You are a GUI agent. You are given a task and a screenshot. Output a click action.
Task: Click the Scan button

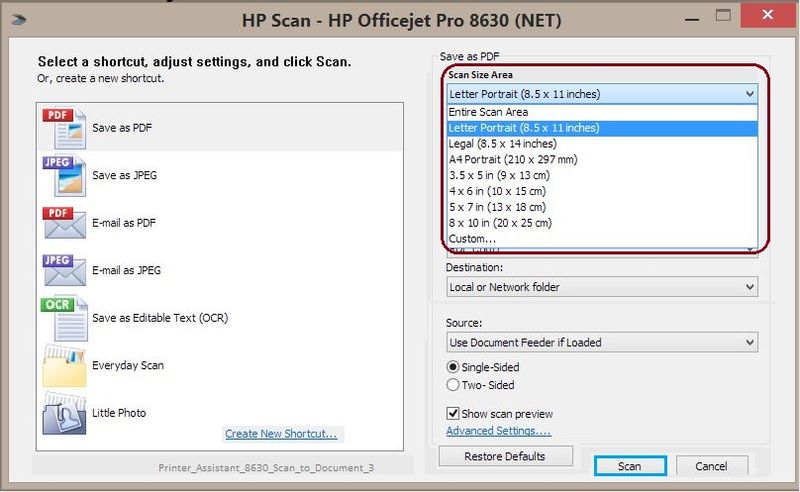pos(630,466)
